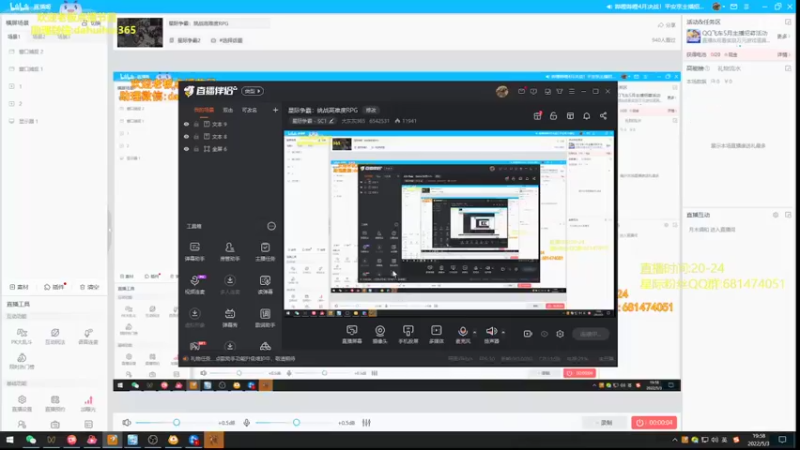The image size is (800, 450).
Task: Expand 更多 in 活动任务区 panel
Action: click(782, 36)
